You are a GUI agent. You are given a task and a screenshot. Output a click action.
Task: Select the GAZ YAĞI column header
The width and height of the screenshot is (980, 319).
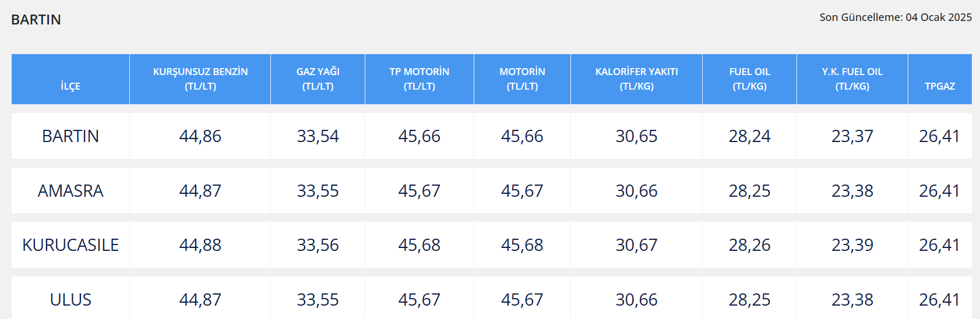pyautogui.click(x=318, y=80)
